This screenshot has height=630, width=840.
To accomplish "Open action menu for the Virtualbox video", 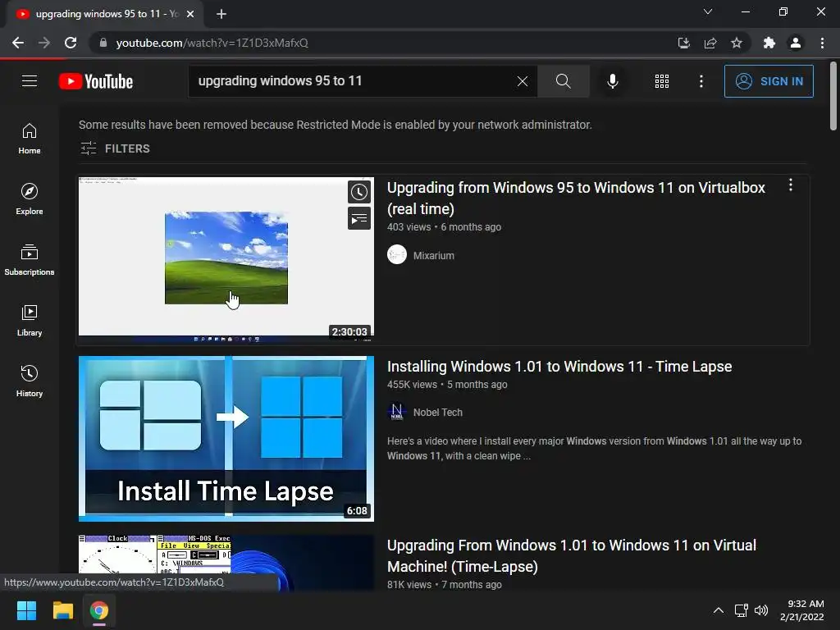I will 790,185.
